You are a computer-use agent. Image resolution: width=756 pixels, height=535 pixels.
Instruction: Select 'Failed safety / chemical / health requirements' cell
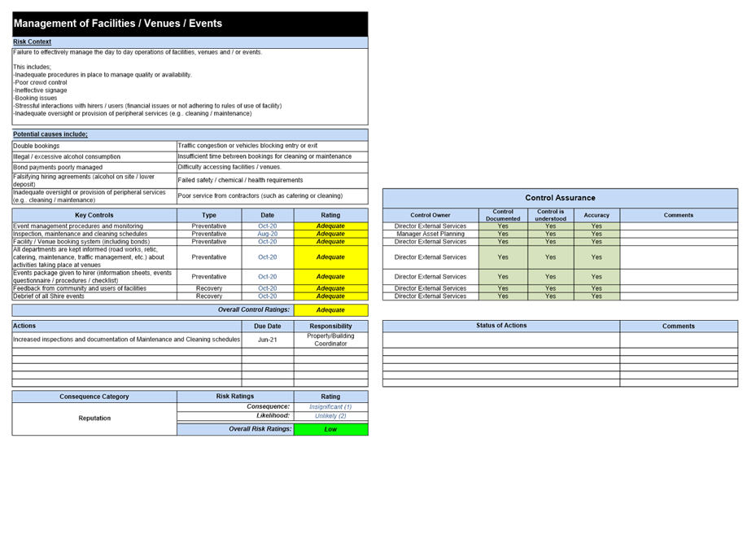(273, 180)
